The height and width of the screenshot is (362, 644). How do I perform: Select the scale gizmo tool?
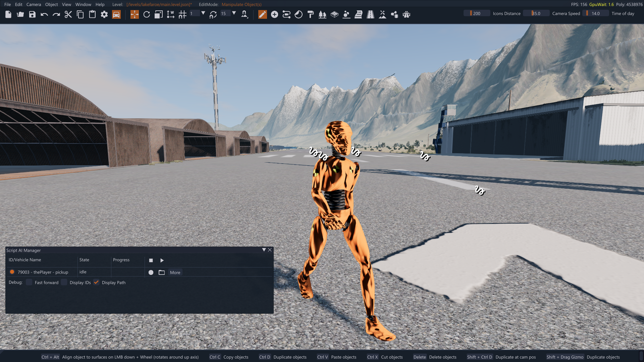click(159, 14)
